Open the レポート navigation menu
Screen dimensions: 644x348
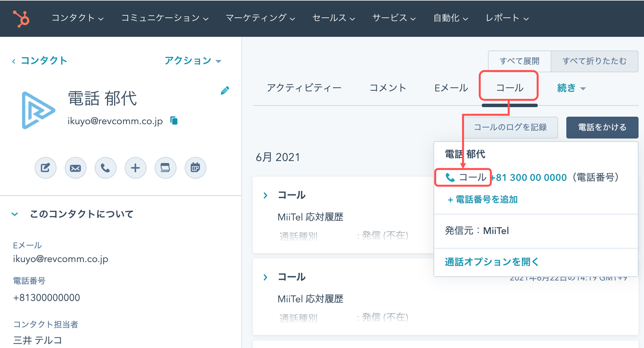tap(507, 18)
